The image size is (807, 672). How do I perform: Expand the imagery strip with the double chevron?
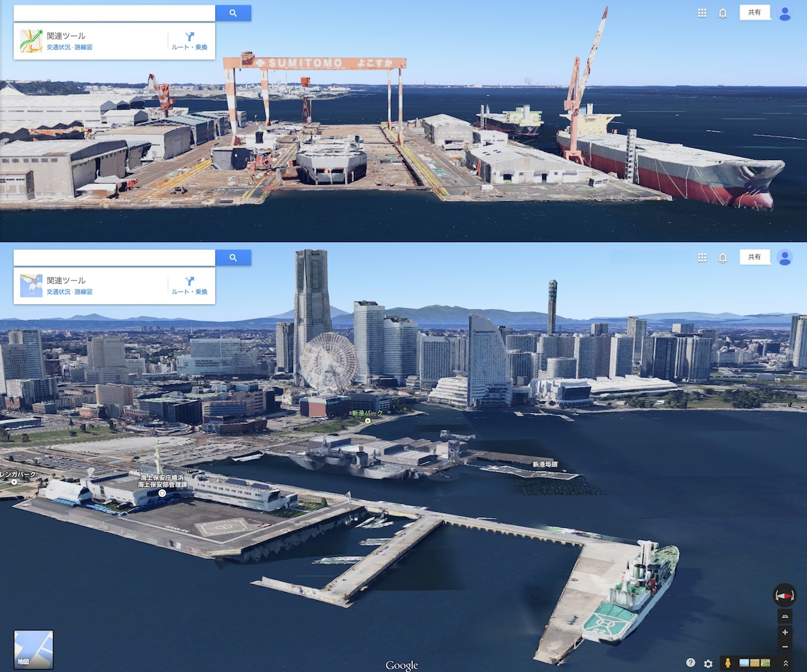[785, 663]
